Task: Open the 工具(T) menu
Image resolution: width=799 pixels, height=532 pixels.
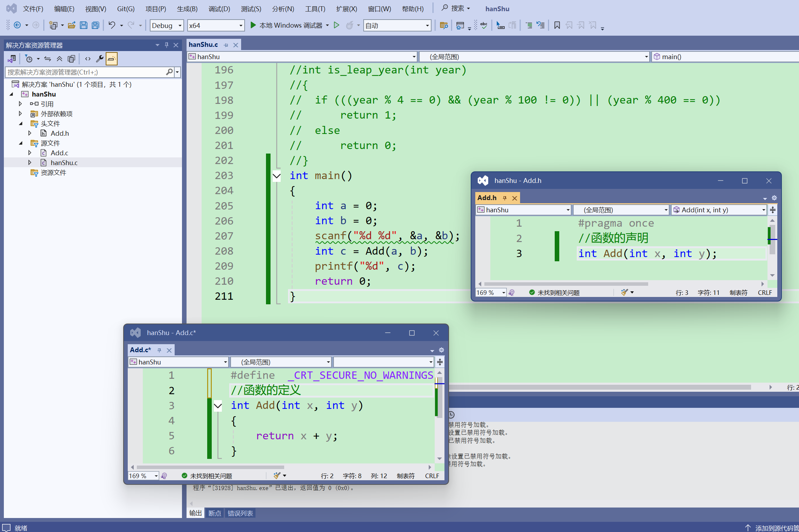Action: point(315,9)
